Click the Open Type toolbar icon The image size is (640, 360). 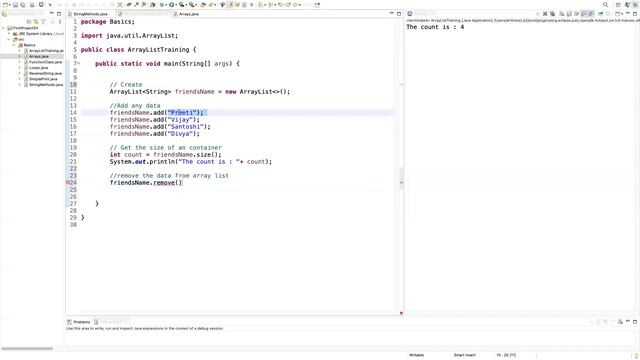203,4
